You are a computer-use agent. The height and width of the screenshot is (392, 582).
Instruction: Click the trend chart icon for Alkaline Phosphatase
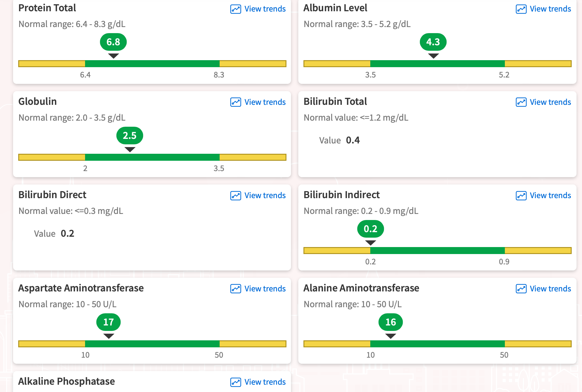235,382
